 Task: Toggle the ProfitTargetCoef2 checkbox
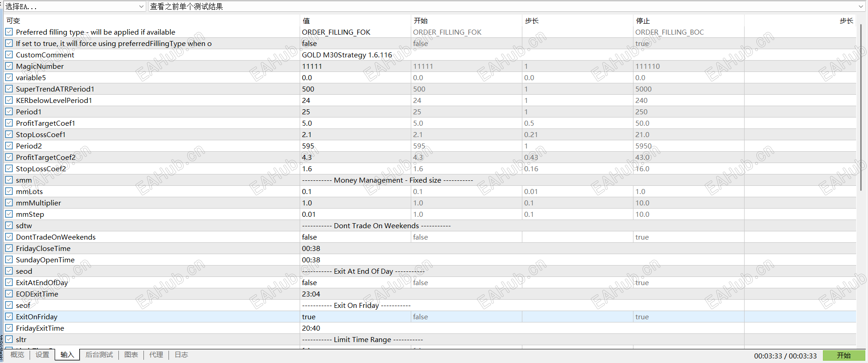pos(9,157)
